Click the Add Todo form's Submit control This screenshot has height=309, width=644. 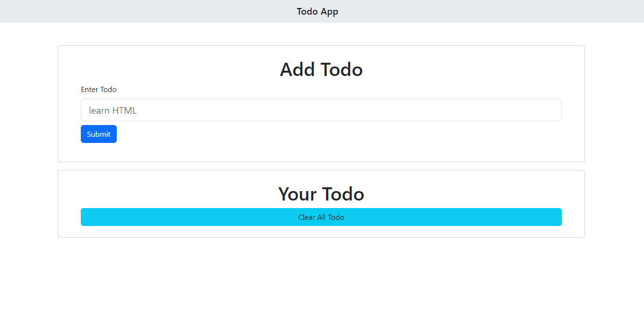tap(99, 134)
